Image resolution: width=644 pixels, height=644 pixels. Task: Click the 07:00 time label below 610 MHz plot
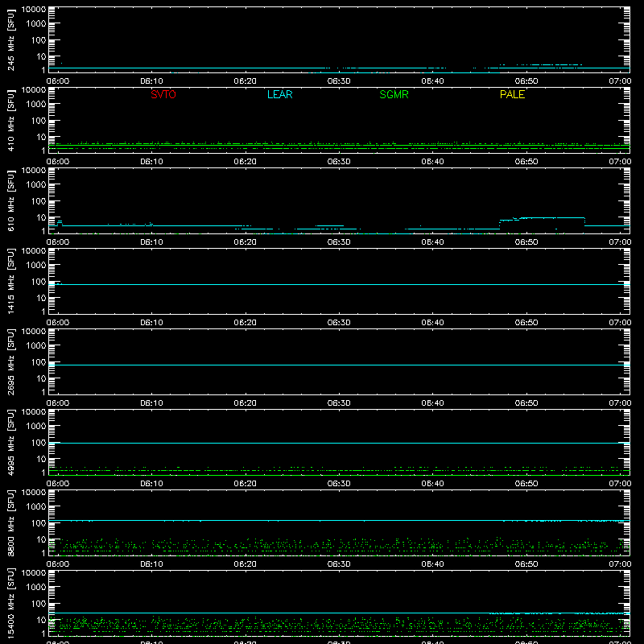[x=620, y=242]
